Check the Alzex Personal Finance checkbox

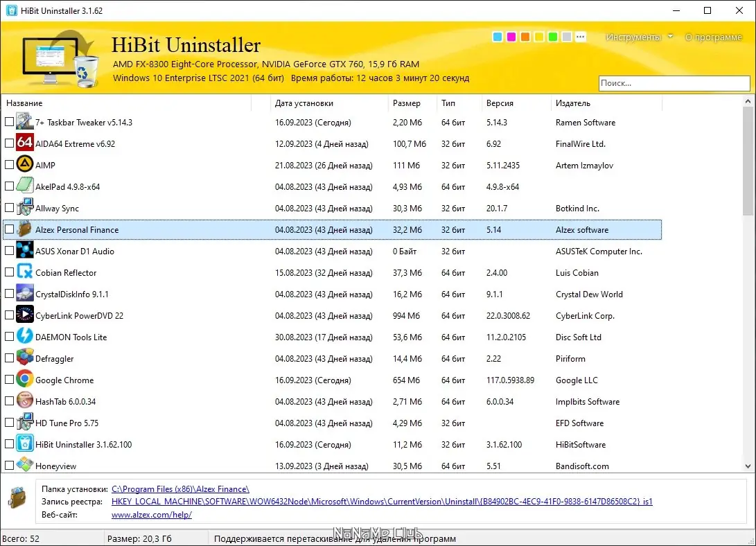pyautogui.click(x=9, y=229)
